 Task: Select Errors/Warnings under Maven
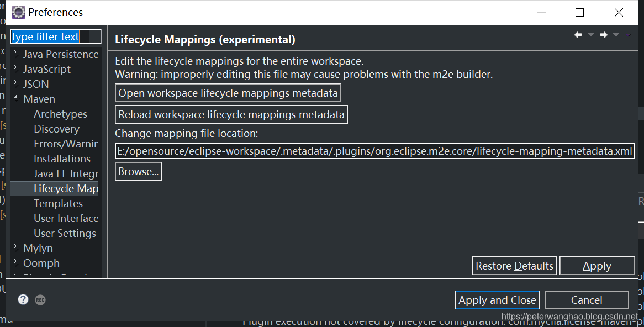click(x=66, y=144)
